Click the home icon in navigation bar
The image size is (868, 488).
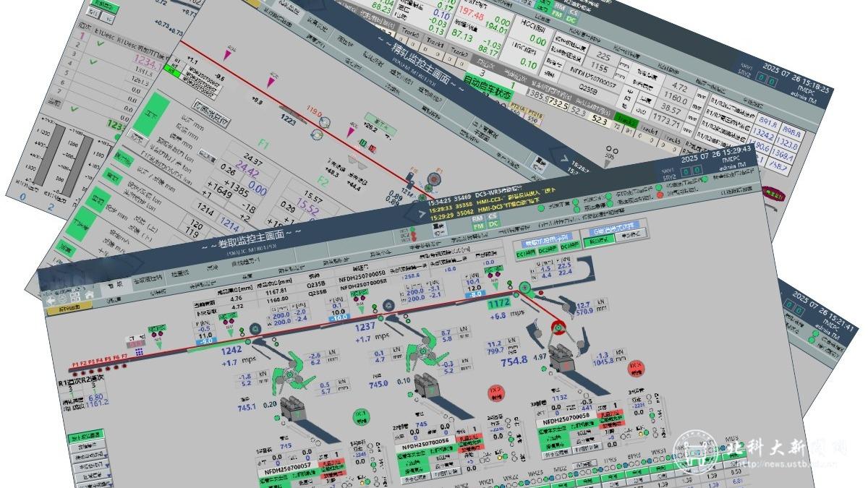(x=89, y=294)
